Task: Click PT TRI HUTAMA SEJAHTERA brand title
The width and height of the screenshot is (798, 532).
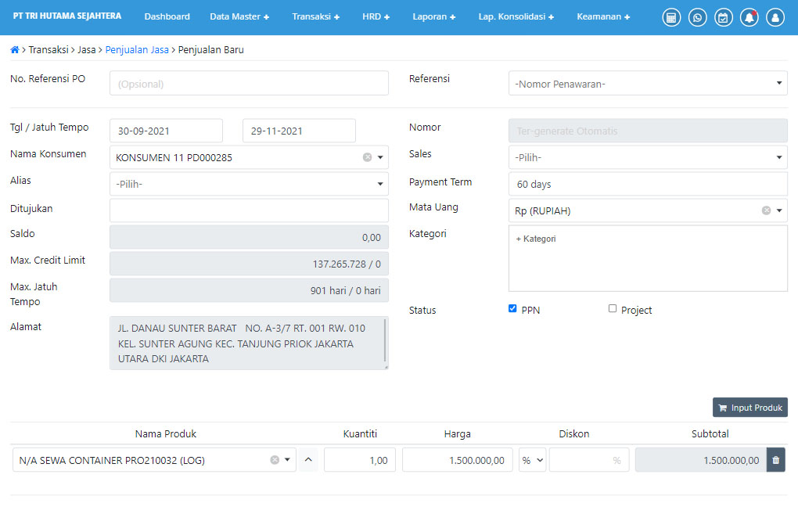Action: pos(67,16)
